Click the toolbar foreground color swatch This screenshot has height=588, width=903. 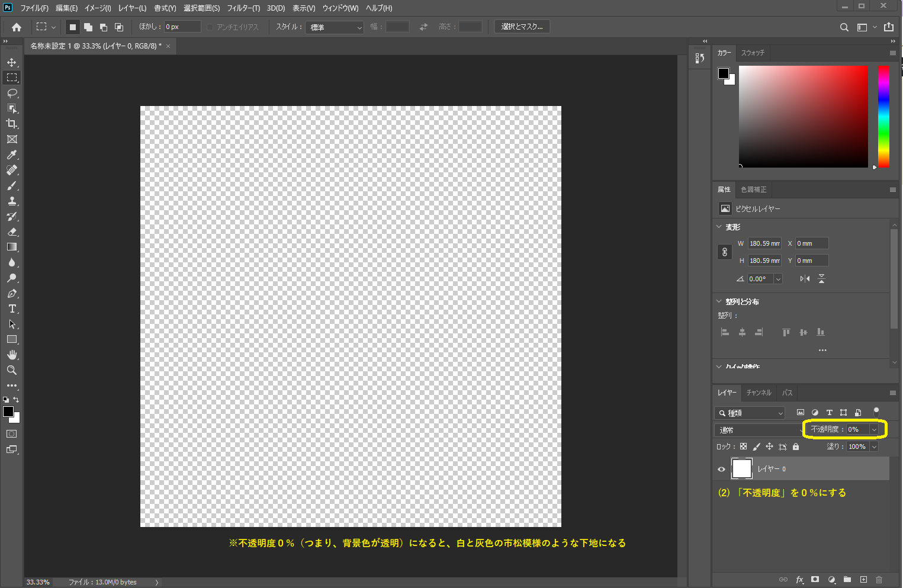pos(8,412)
